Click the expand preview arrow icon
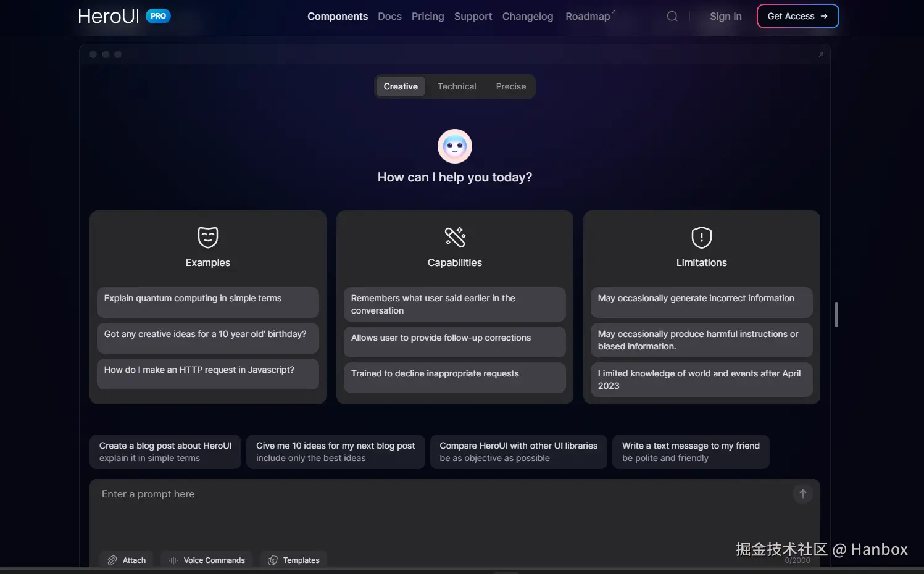 pyautogui.click(x=821, y=54)
